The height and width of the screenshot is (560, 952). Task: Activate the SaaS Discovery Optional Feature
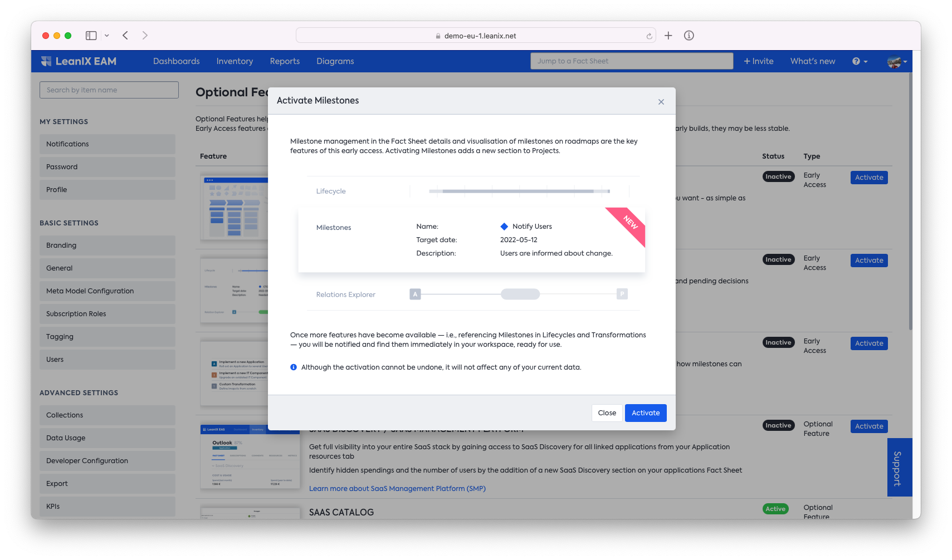point(869,426)
